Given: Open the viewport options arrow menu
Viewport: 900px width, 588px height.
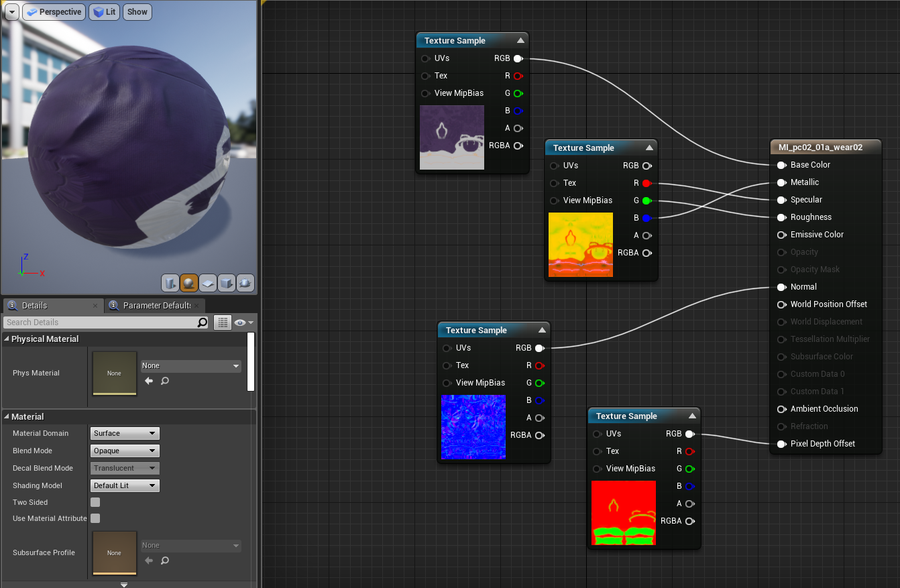Looking at the screenshot, I should tap(11, 11).
